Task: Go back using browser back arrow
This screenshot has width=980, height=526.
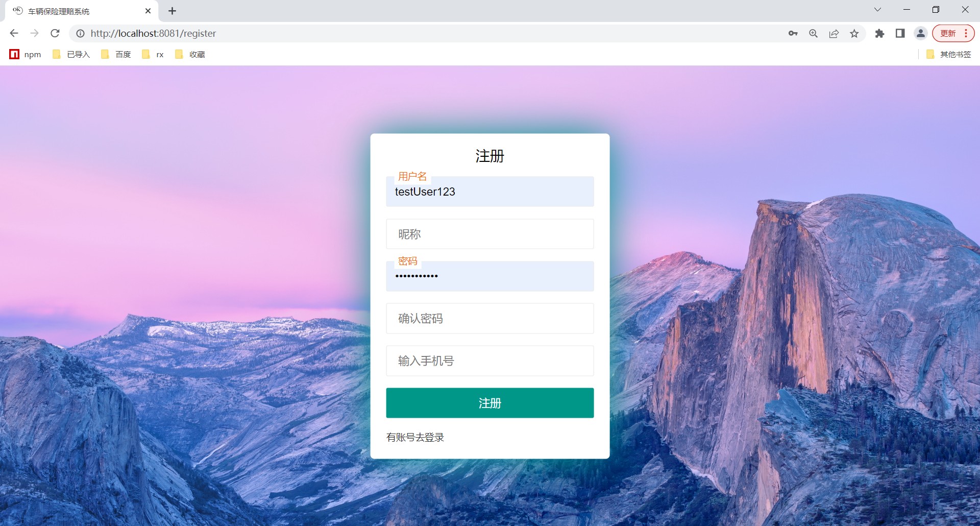Action: 14,33
